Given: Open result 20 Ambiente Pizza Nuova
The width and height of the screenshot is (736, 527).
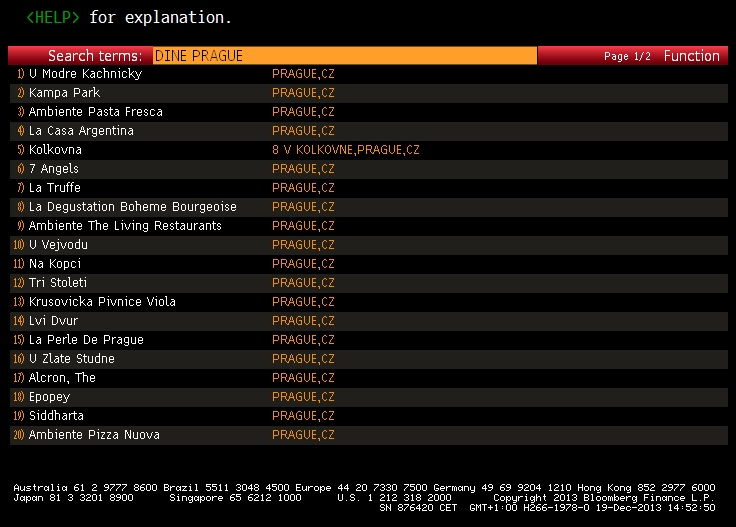Looking at the screenshot, I should point(94,435).
